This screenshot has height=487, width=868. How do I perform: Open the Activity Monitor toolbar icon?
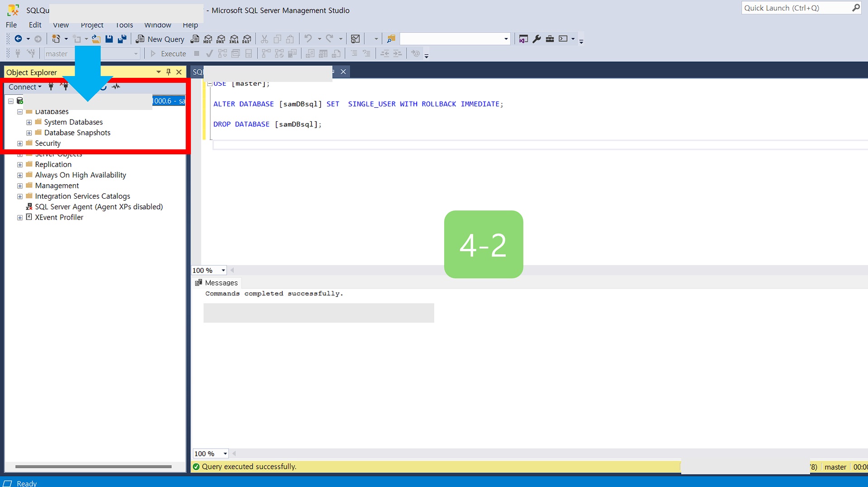(356, 39)
